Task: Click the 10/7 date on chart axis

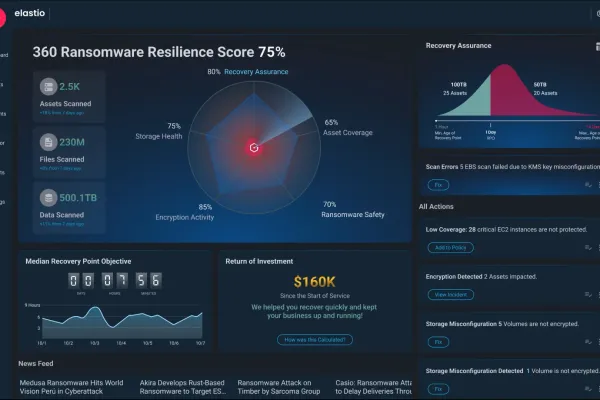Action: (200, 343)
